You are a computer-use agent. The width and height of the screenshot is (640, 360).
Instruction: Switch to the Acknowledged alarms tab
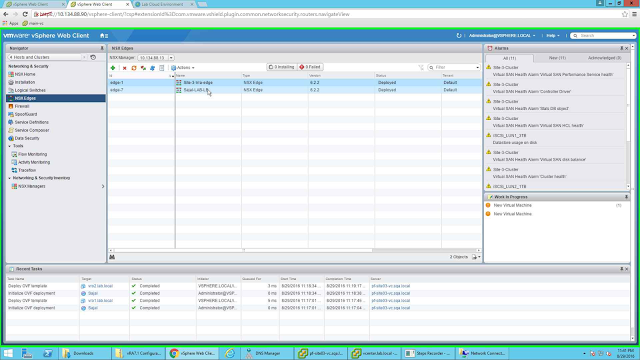[x=604, y=58]
